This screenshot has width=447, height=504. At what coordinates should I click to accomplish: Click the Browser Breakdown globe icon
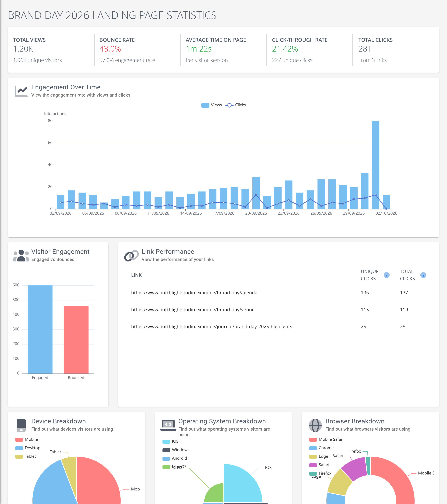(315, 425)
